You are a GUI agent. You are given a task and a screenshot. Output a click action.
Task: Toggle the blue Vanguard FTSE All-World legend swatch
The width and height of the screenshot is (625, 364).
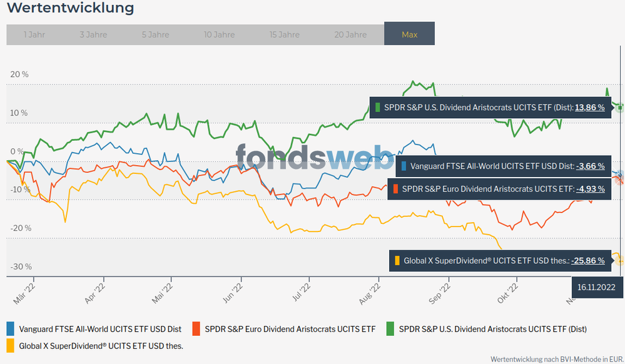coord(11,328)
